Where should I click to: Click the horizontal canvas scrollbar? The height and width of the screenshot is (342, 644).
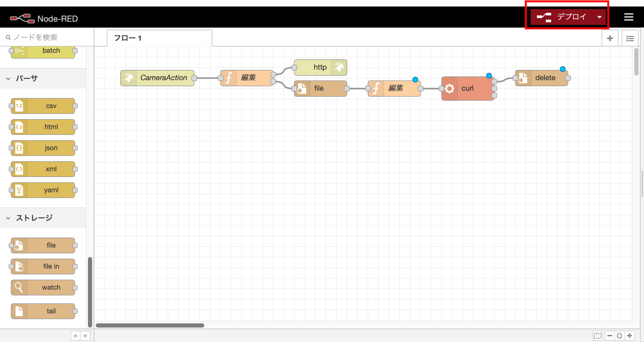tap(150, 325)
